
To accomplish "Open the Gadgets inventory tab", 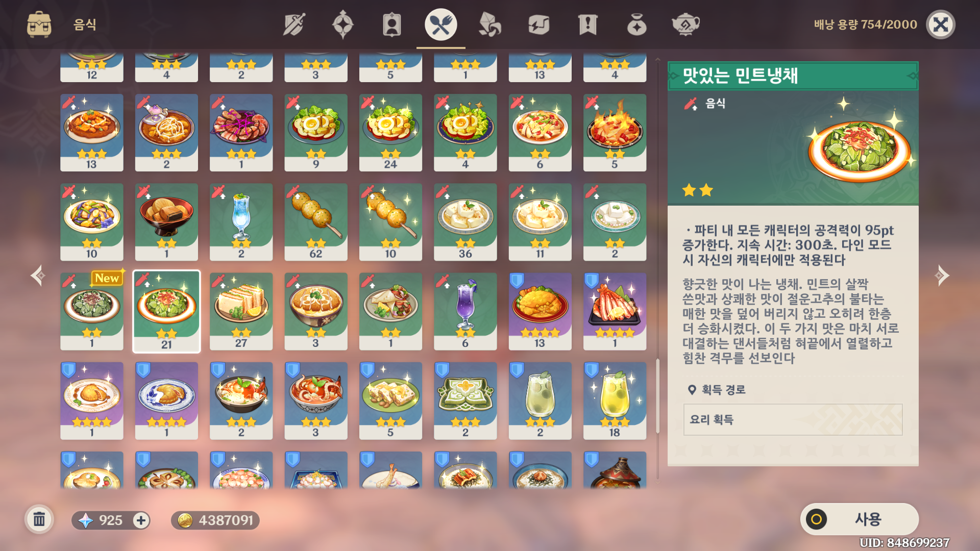I will [538, 24].
